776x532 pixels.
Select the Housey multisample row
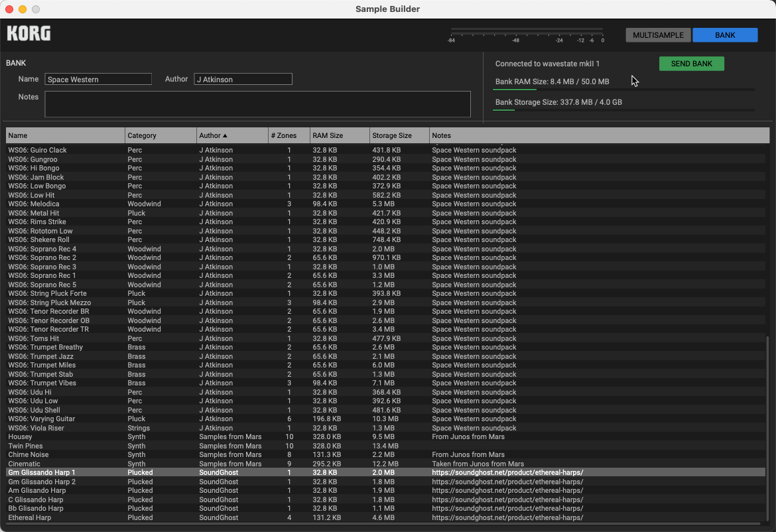tap(385, 437)
